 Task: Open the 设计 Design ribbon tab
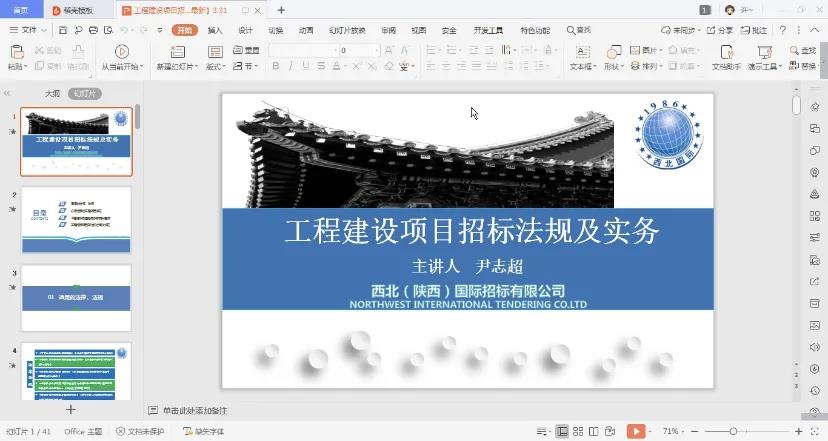245,30
